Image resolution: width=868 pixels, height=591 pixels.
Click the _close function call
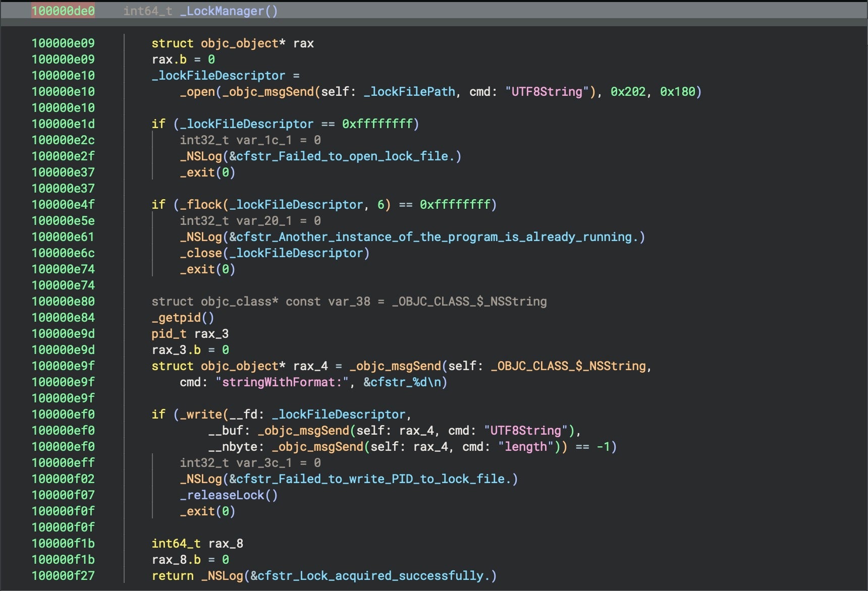tap(201, 253)
